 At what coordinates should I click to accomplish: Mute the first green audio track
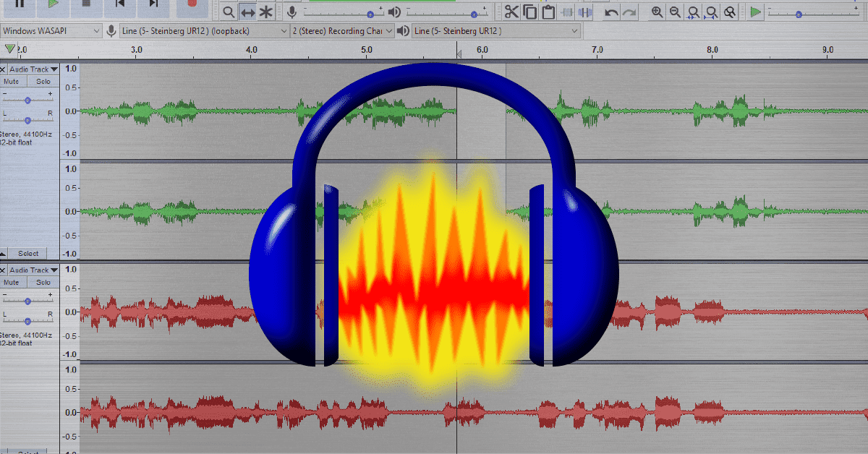[12, 82]
